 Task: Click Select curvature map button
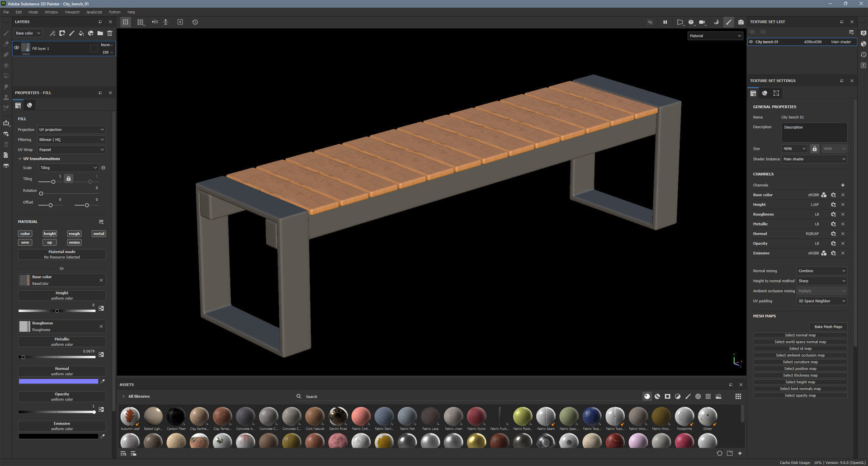pyautogui.click(x=800, y=362)
